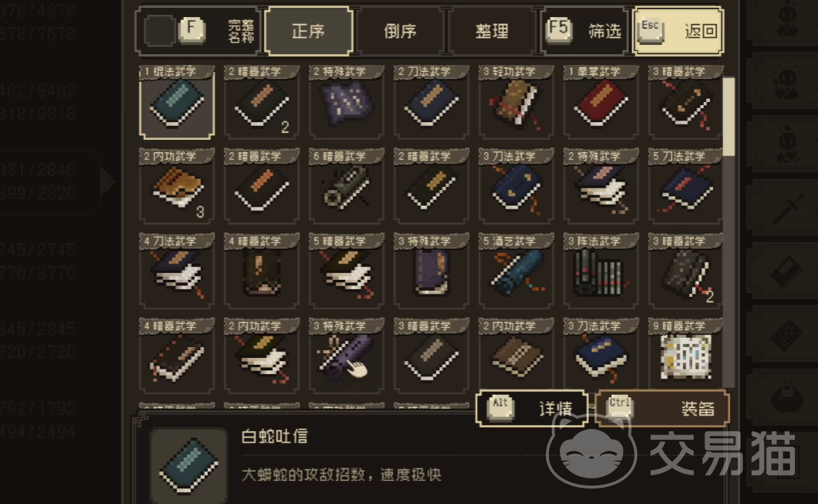Screen dimensions: 818x504
Task: Click the 返回 return button
Action: click(677, 31)
